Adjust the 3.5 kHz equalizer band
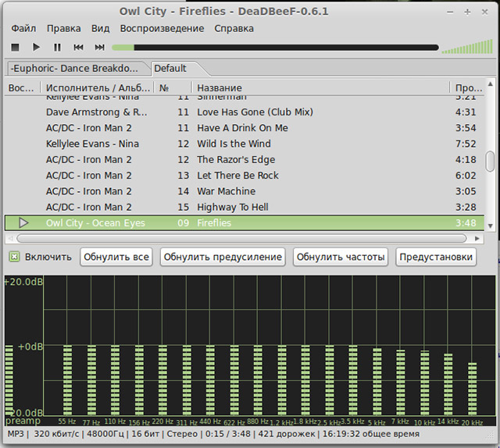The image size is (500, 448). (353, 380)
